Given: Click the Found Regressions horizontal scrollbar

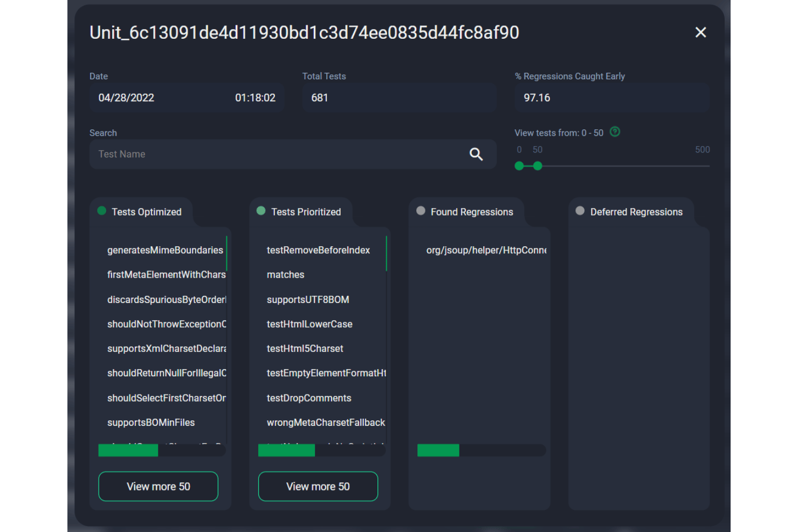Looking at the screenshot, I should [x=438, y=450].
